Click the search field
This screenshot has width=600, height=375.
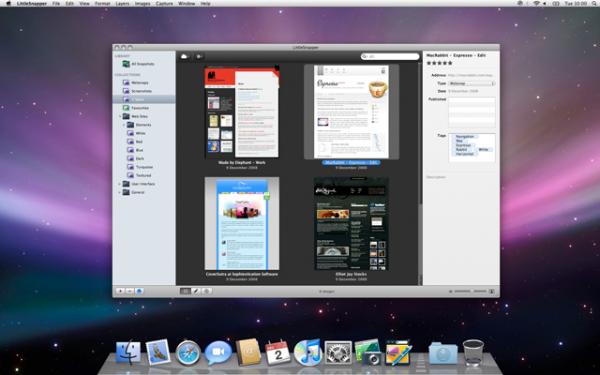click(390, 57)
